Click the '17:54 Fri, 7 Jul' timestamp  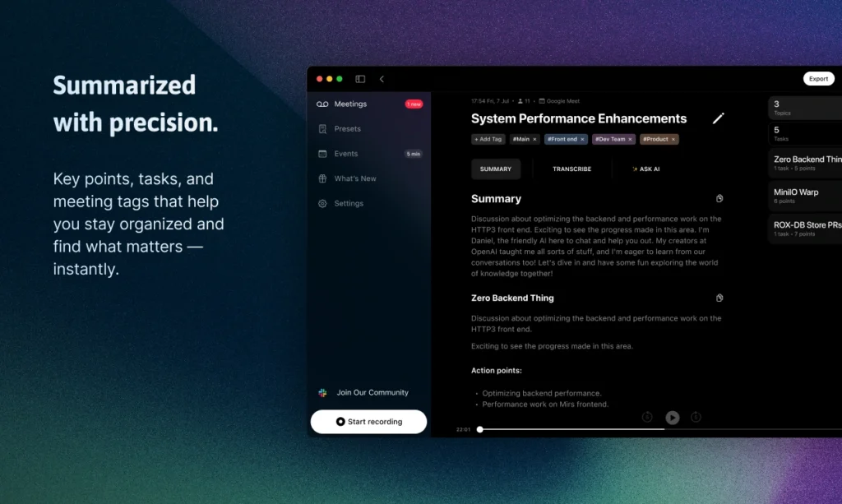point(490,101)
